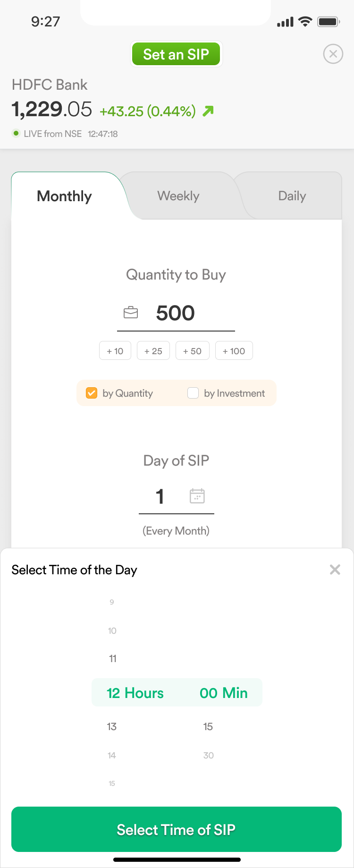The width and height of the screenshot is (354, 868).
Task: Uncheck the by Quantity checkbox
Action: (x=92, y=393)
